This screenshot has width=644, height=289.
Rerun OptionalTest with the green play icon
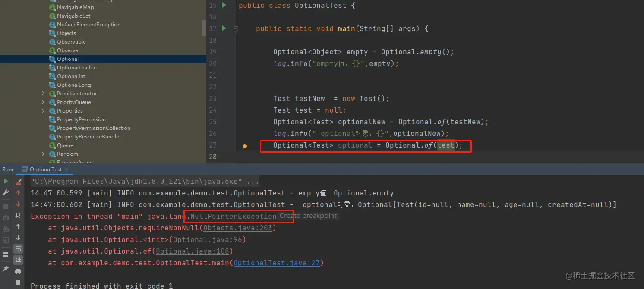(6, 182)
